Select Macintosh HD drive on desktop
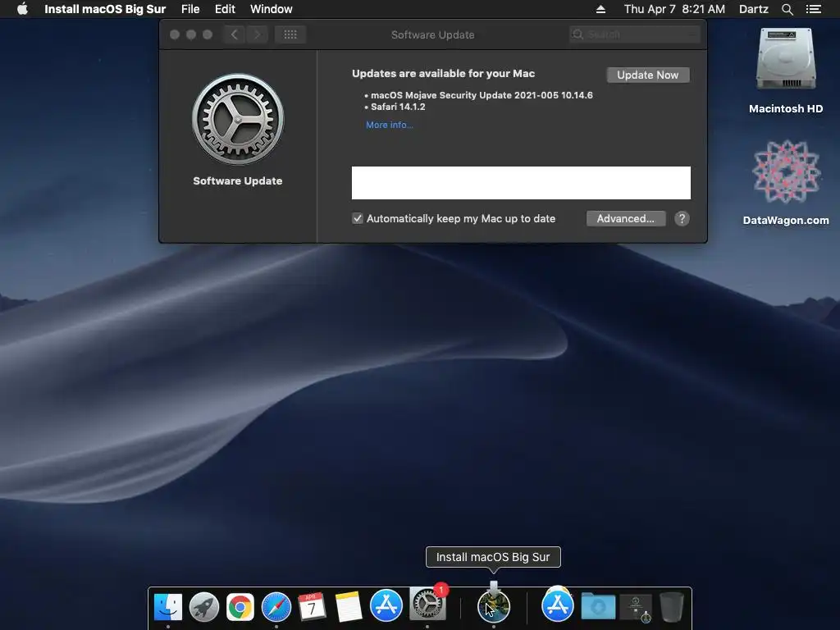This screenshot has height=630, width=840. tap(785, 71)
